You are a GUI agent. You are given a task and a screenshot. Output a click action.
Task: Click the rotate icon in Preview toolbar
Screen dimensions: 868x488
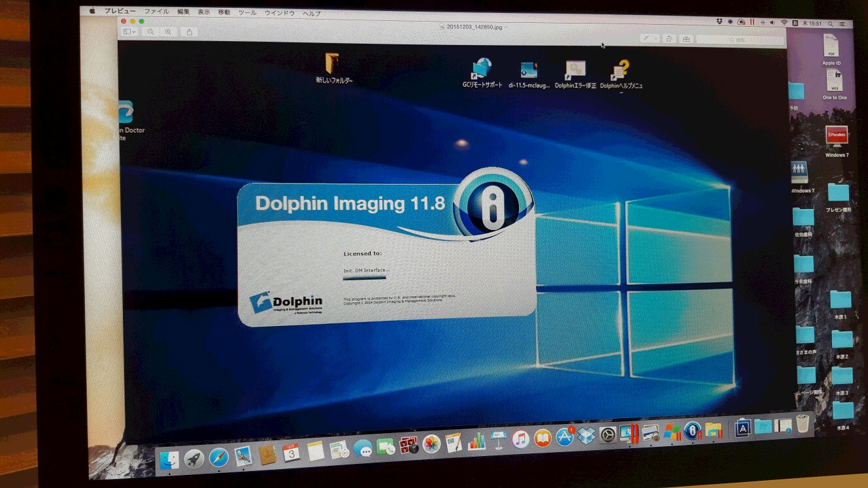tap(669, 39)
